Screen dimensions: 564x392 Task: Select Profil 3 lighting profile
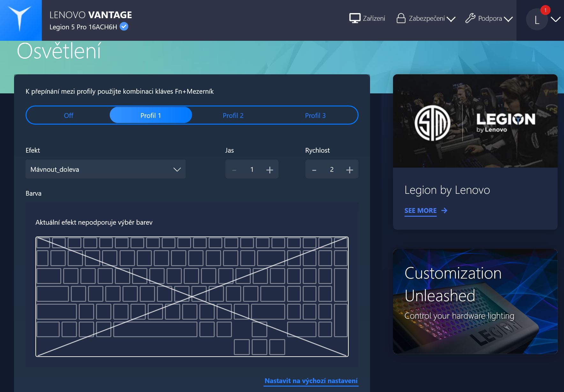pyautogui.click(x=315, y=115)
